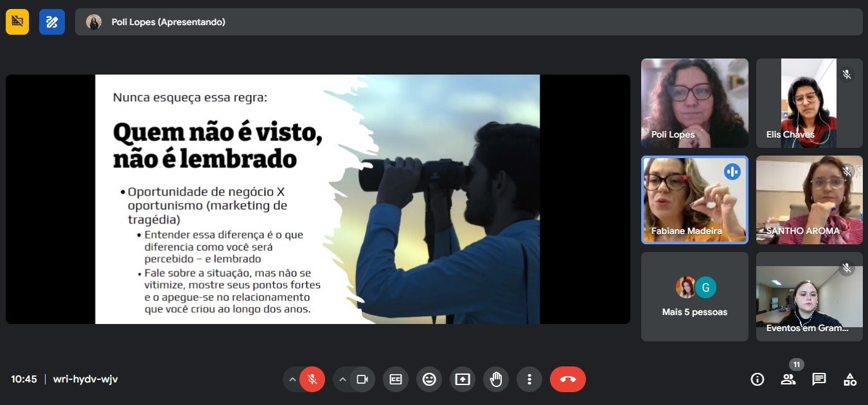Toggle raise hand
868x405 pixels.
(x=495, y=379)
